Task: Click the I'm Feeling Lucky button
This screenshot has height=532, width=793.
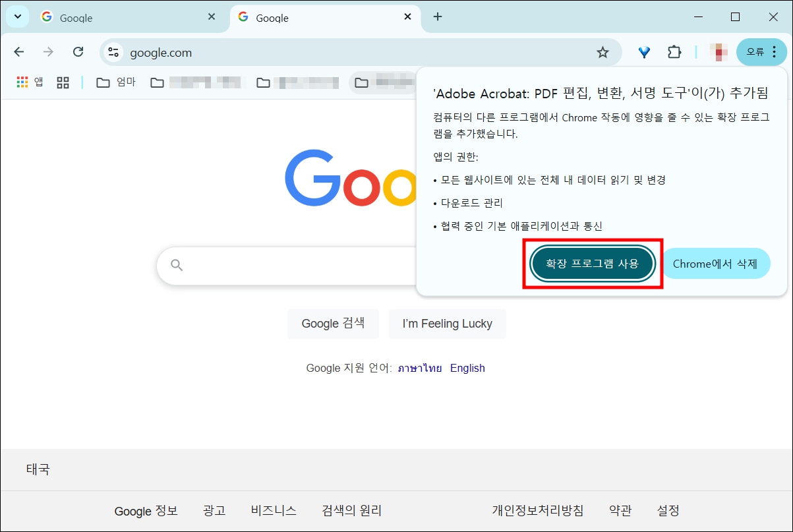Action: [x=448, y=324]
